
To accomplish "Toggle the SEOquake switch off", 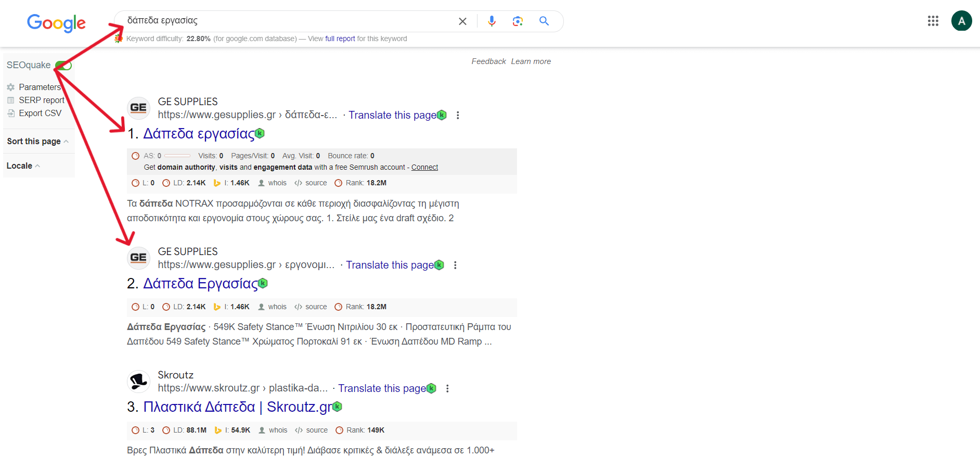I will (x=63, y=65).
